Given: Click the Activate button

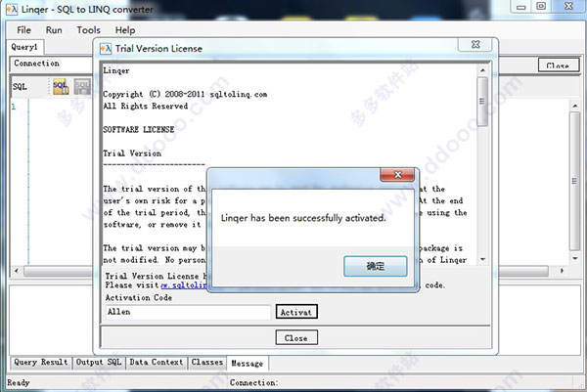Looking at the screenshot, I should (x=296, y=312).
